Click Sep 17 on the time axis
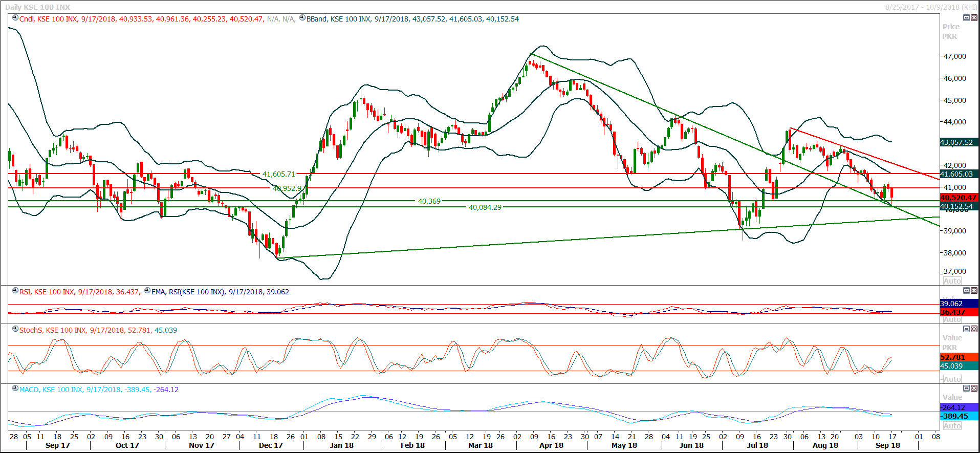 tap(57, 445)
